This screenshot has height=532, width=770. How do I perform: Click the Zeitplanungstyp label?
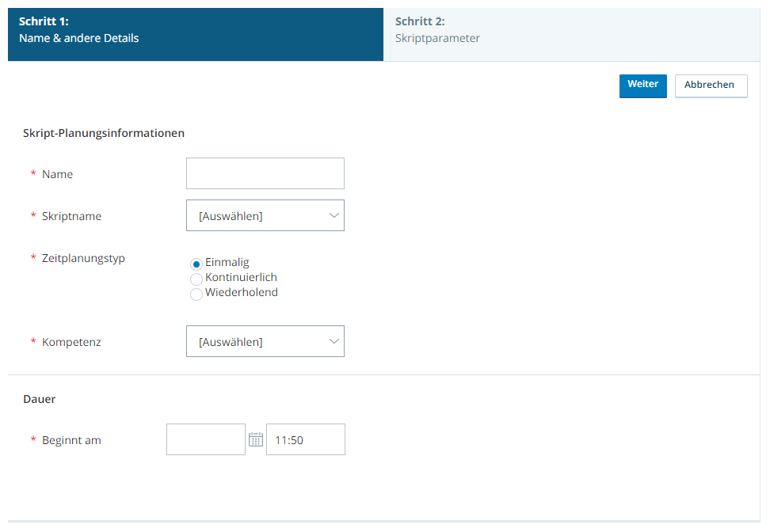[83, 259]
